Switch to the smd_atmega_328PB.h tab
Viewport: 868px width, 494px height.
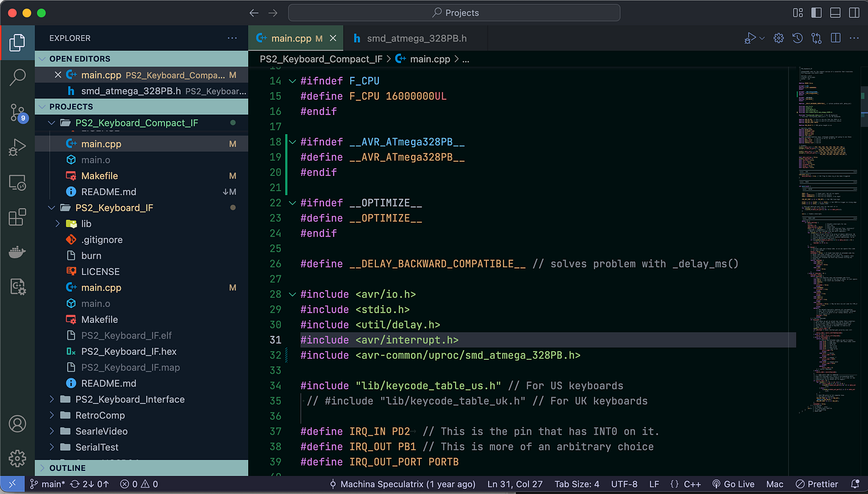click(x=416, y=38)
